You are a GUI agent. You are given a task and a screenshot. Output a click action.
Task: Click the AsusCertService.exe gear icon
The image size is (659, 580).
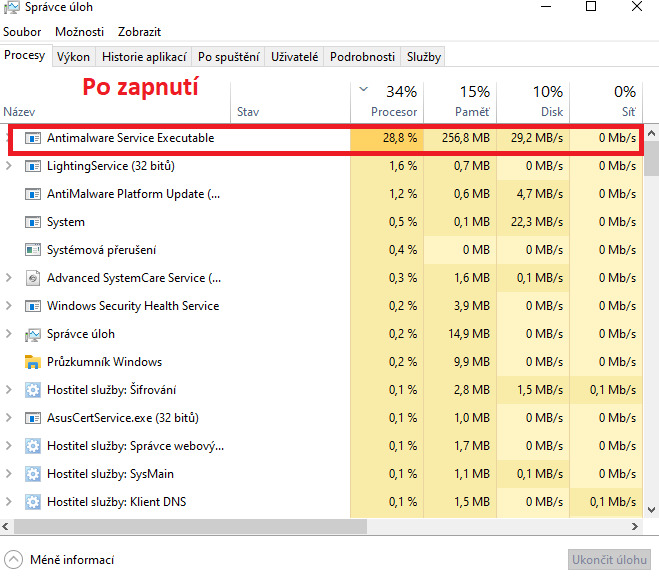[x=31, y=418]
